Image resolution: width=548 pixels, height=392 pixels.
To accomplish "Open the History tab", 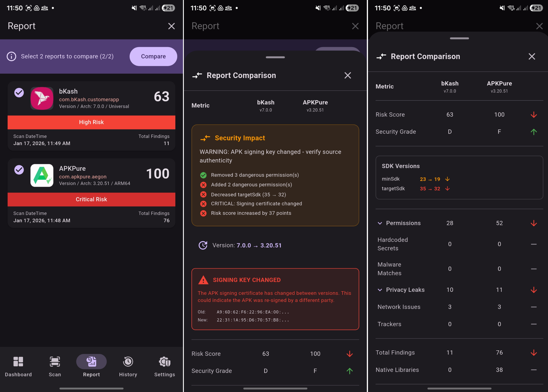I will coord(128,367).
